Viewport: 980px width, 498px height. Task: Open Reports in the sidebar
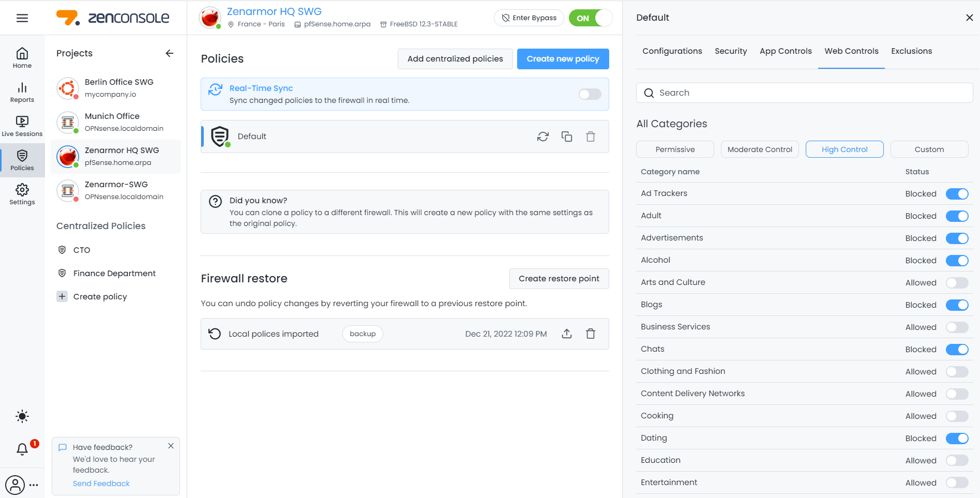[22, 92]
